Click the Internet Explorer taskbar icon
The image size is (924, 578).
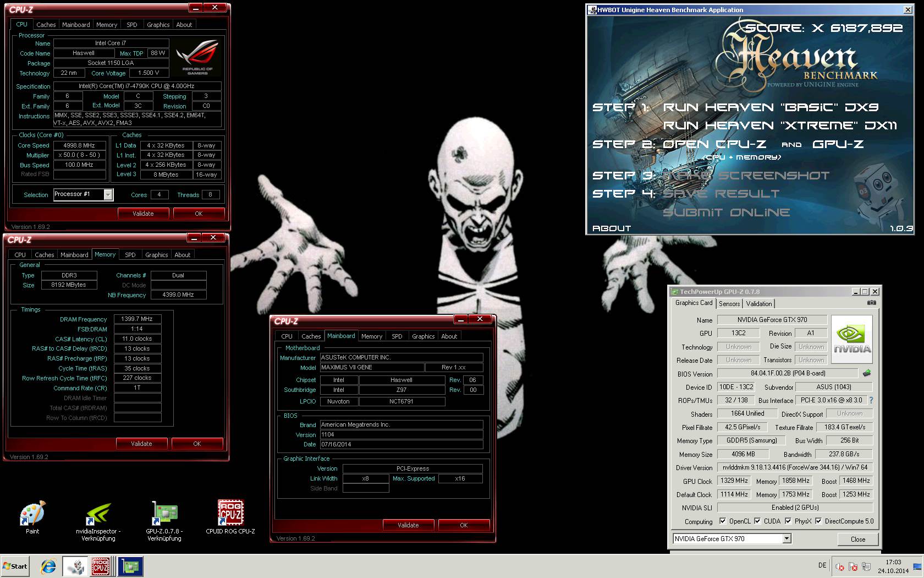coord(48,566)
